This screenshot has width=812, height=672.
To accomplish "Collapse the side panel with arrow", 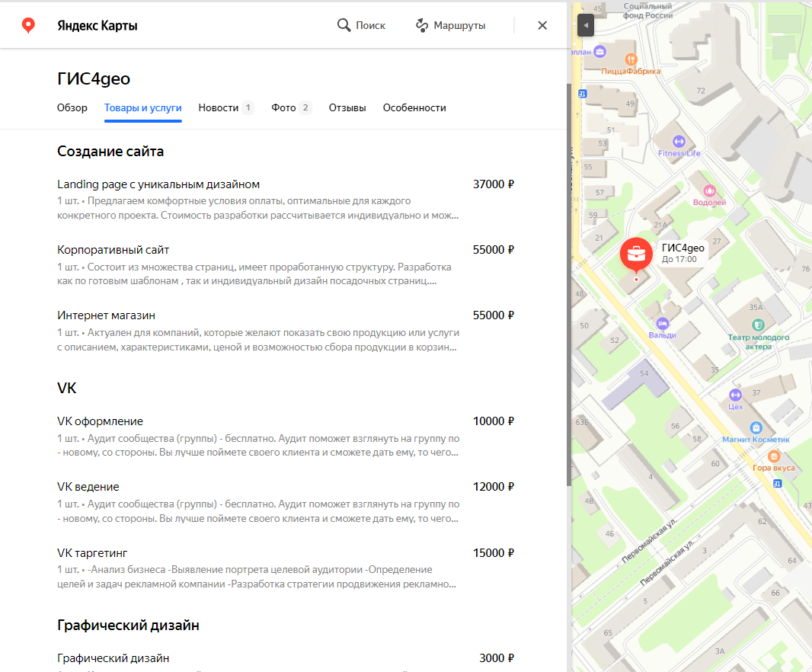I will 585,26.
